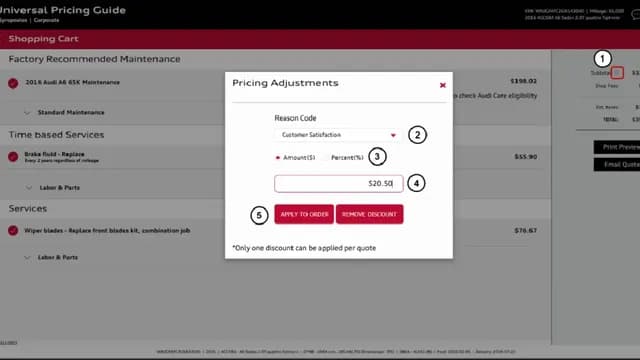Uncheck the Brake fluid - Replace item
The width and height of the screenshot is (640, 360).
13,157
